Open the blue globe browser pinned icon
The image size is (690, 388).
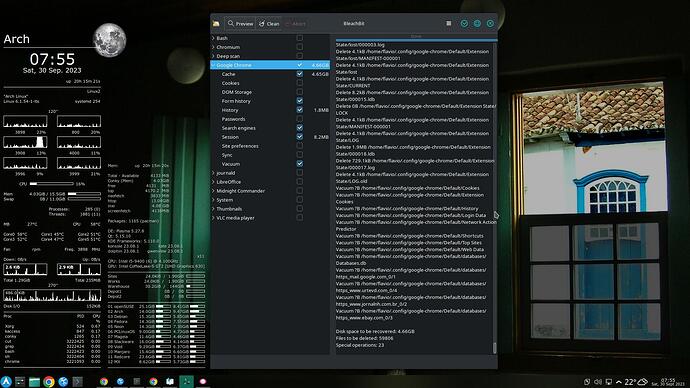[63, 382]
